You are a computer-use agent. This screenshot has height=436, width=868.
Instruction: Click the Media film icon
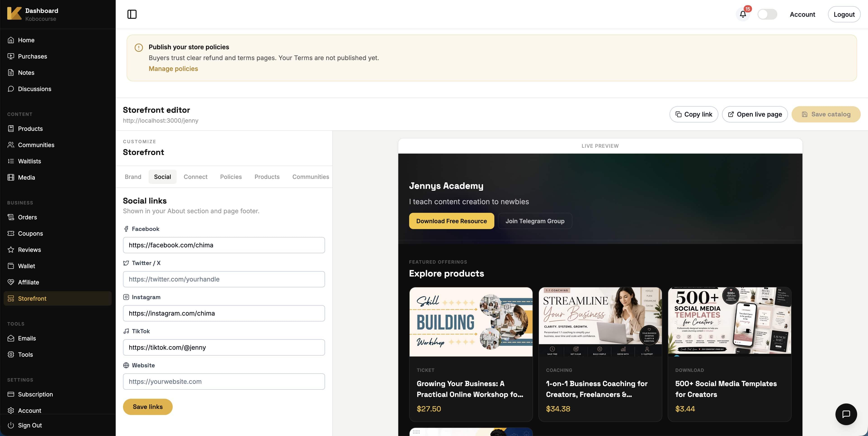tap(11, 177)
